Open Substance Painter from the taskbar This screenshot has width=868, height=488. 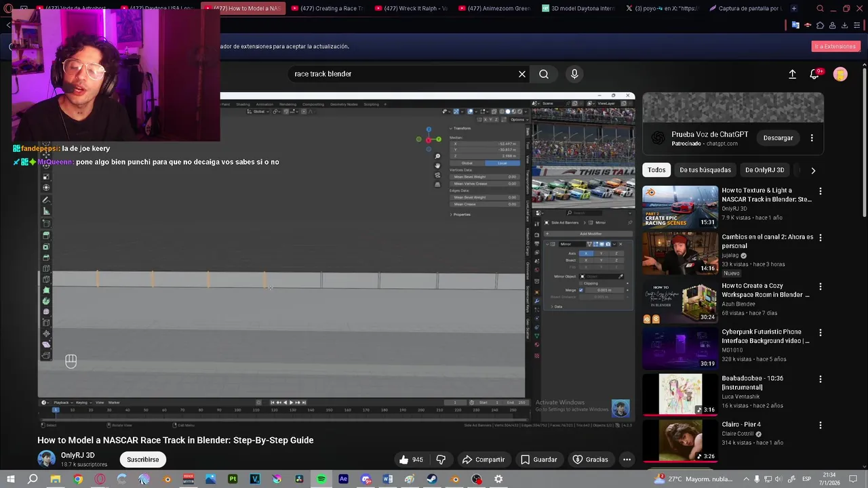tap(233, 479)
